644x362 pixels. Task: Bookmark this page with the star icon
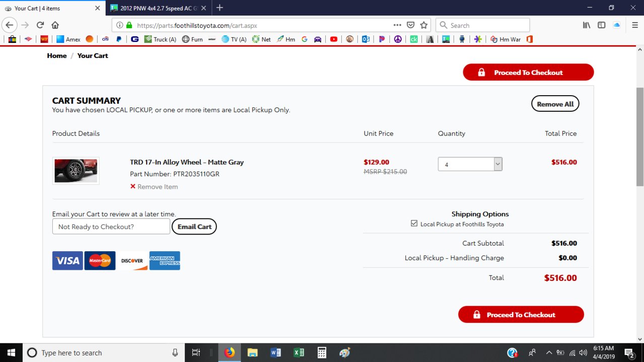(424, 25)
